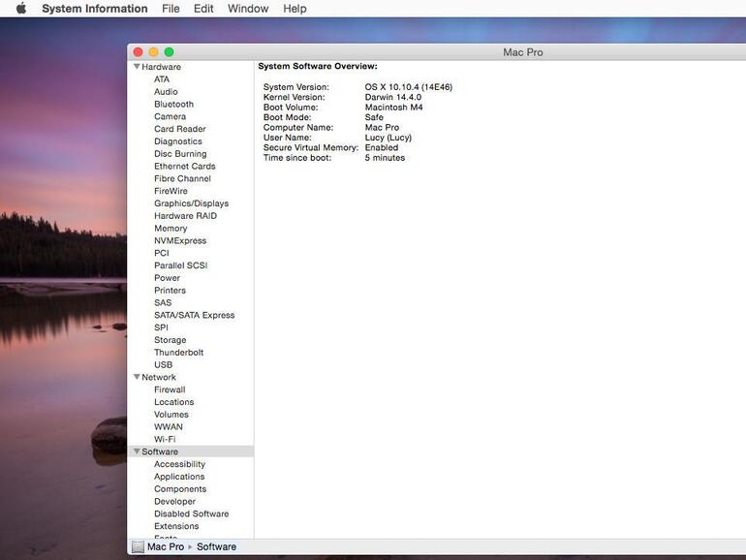Image resolution: width=746 pixels, height=560 pixels.
Task: Select Accessibility in the sidebar
Action: (179, 464)
